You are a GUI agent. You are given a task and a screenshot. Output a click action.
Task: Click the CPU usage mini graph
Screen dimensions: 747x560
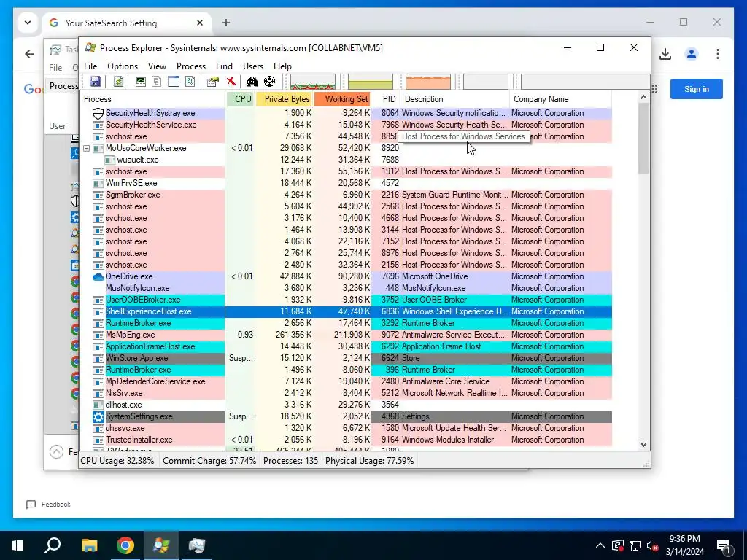pos(313,82)
